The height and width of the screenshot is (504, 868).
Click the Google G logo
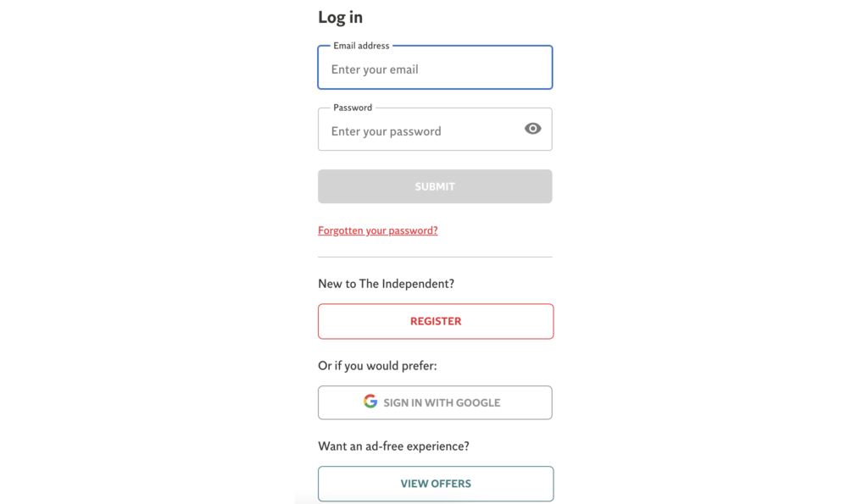click(370, 402)
